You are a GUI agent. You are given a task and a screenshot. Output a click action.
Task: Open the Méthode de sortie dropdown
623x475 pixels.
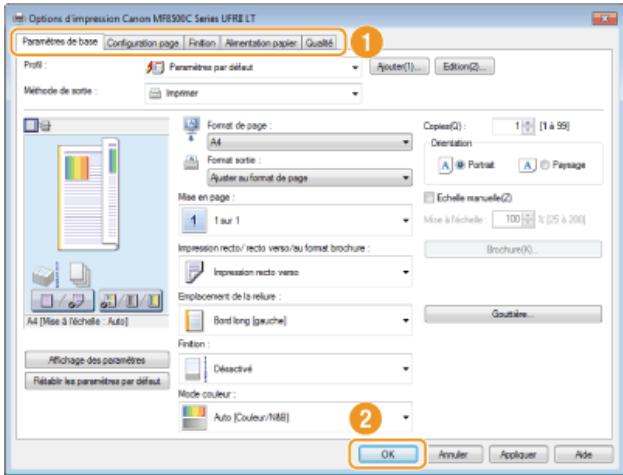(253, 93)
